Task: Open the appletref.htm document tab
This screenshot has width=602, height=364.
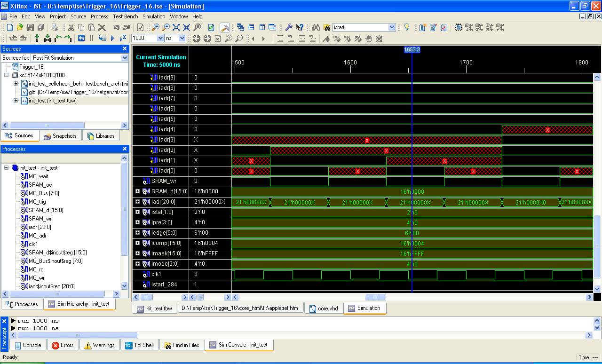Action: [240, 309]
